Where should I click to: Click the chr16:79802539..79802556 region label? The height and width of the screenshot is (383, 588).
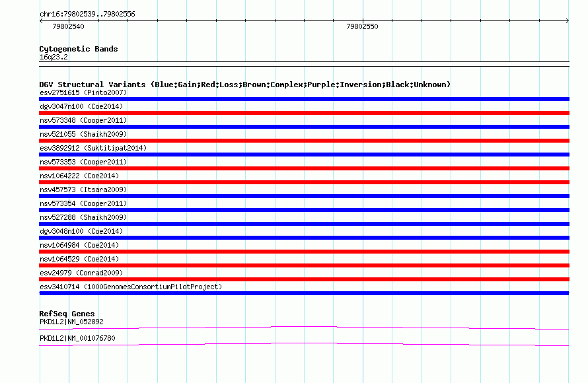87,15
